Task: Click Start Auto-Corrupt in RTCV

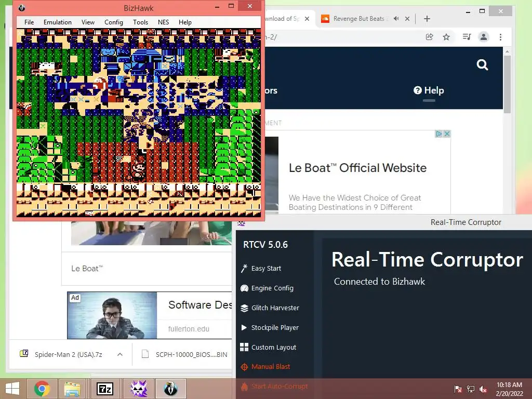Action: [x=279, y=386]
